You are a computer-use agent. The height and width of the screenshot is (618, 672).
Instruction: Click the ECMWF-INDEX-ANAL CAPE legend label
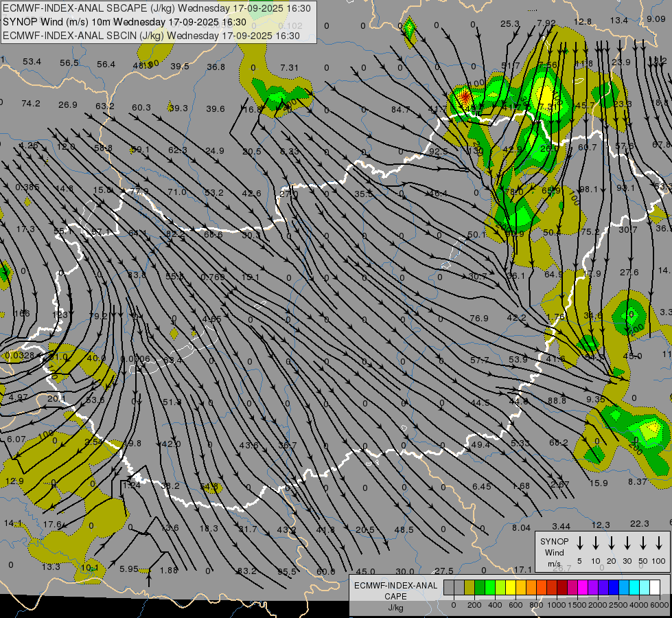pyautogui.click(x=395, y=591)
